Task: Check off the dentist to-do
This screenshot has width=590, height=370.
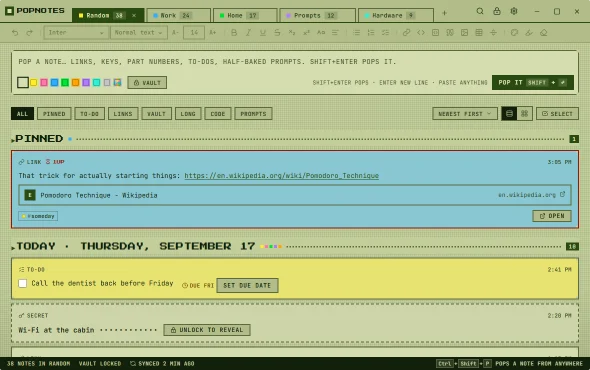Action: (23, 283)
